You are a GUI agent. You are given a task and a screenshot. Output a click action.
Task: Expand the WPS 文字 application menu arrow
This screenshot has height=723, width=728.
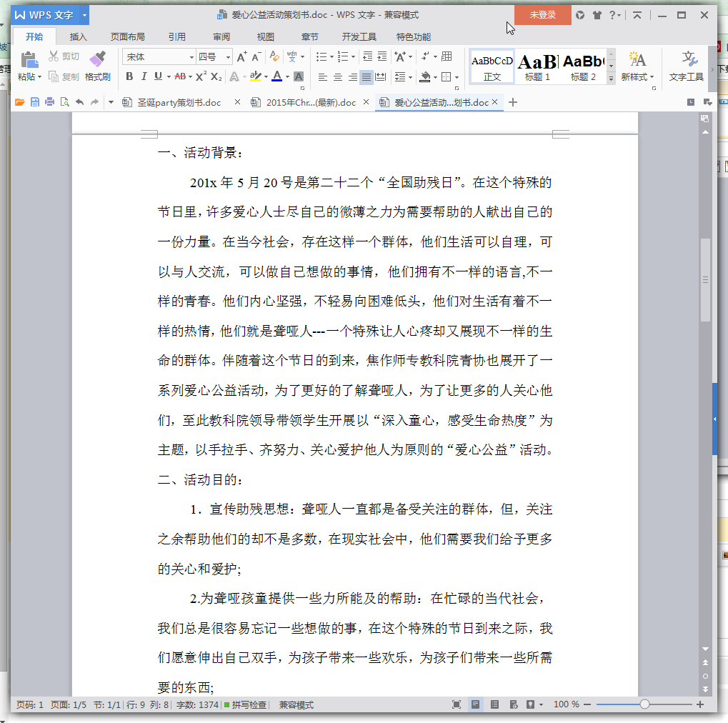point(84,15)
